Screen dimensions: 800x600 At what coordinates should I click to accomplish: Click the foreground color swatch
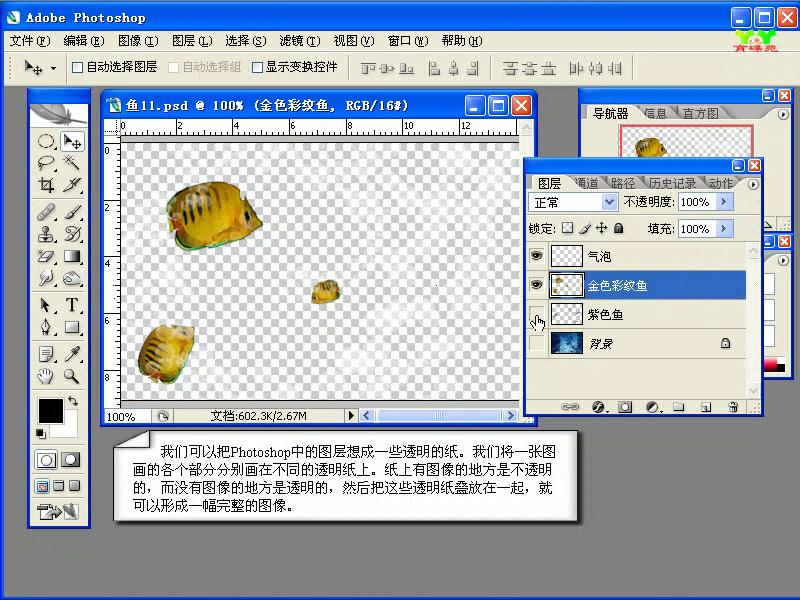51,411
